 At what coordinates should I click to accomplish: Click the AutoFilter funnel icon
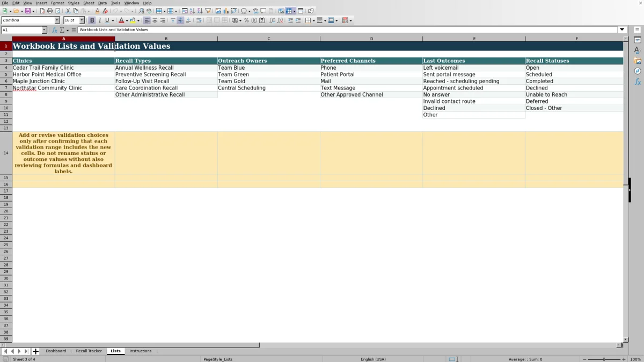pyautogui.click(x=208, y=11)
